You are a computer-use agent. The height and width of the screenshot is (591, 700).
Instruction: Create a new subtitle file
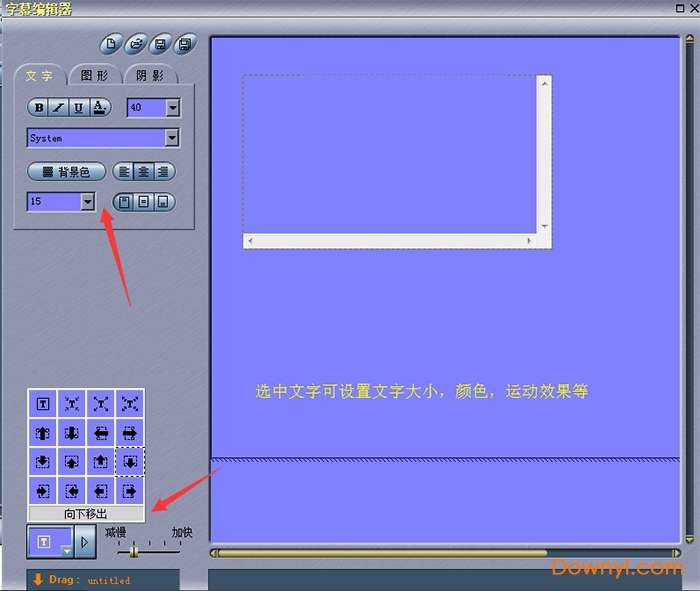[111, 44]
